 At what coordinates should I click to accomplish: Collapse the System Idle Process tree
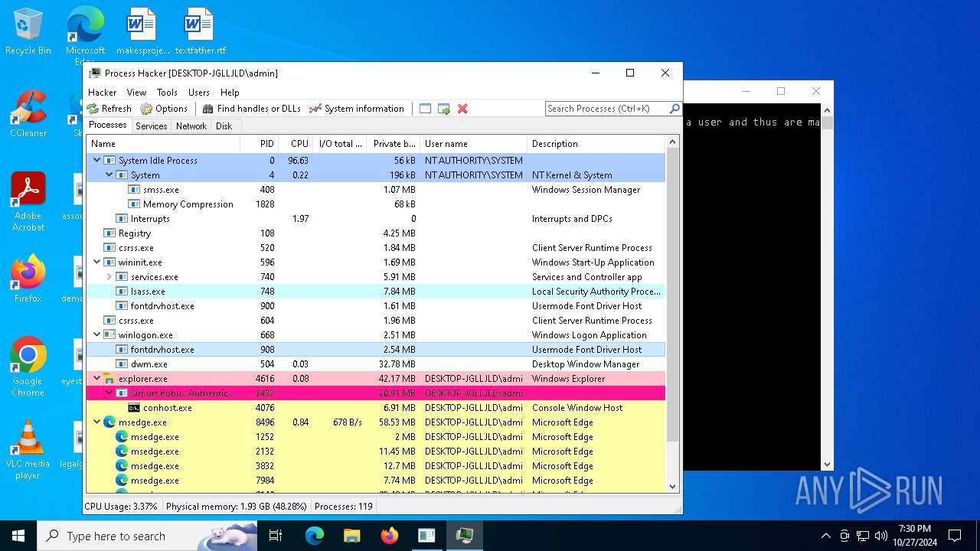[96, 161]
